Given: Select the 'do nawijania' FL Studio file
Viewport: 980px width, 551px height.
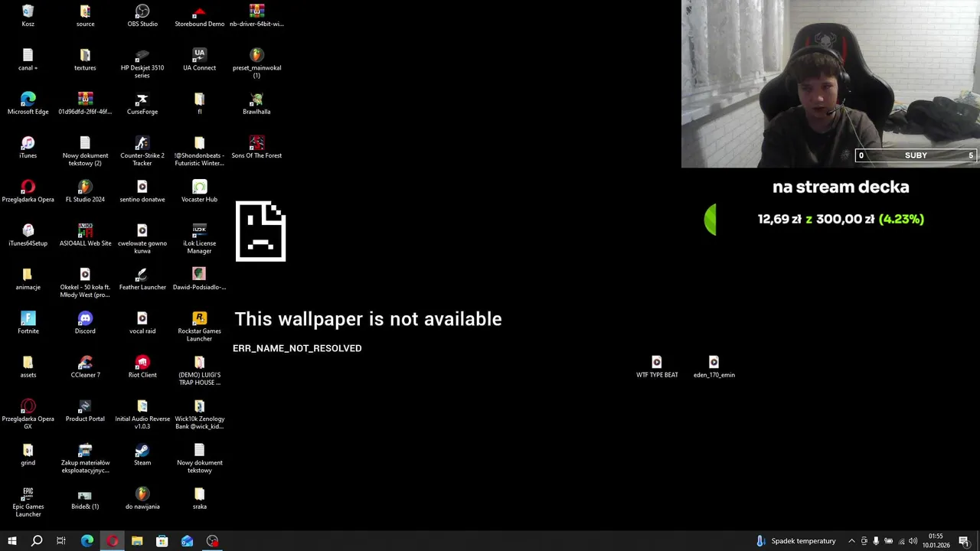Looking at the screenshot, I should [142, 498].
